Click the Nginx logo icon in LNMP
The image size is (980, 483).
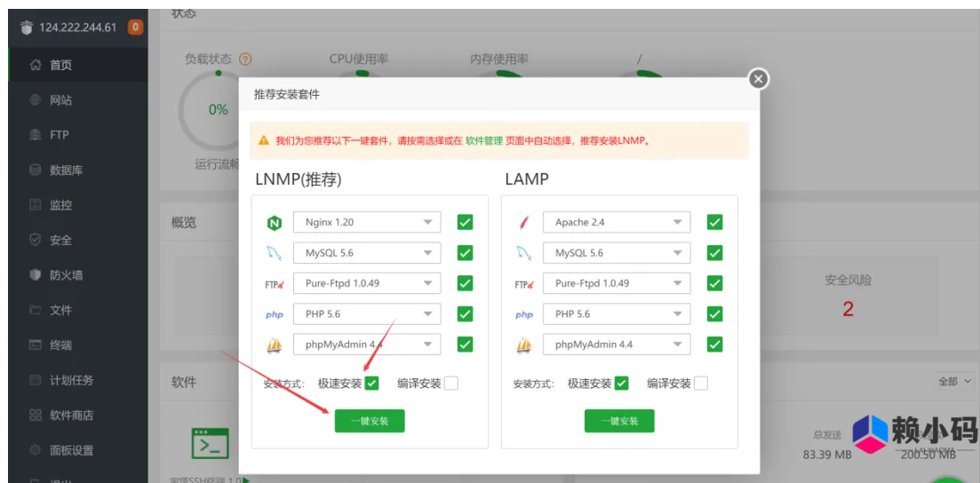click(x=274, y=223)
